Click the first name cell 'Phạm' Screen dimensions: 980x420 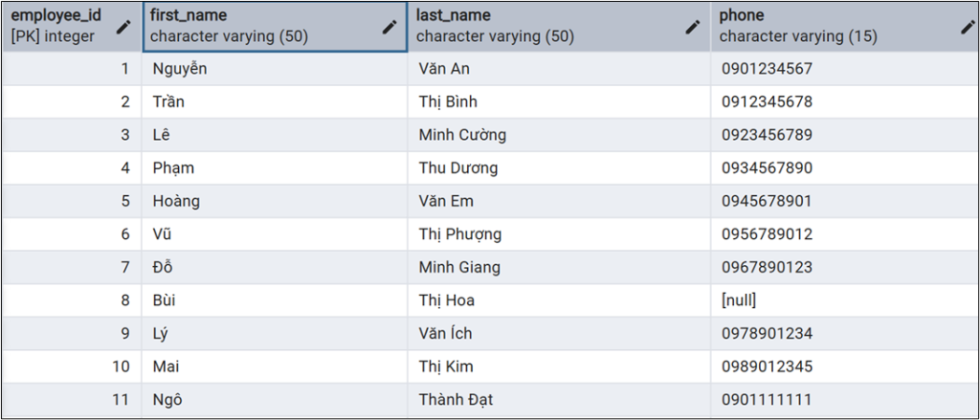click(173, 168)
